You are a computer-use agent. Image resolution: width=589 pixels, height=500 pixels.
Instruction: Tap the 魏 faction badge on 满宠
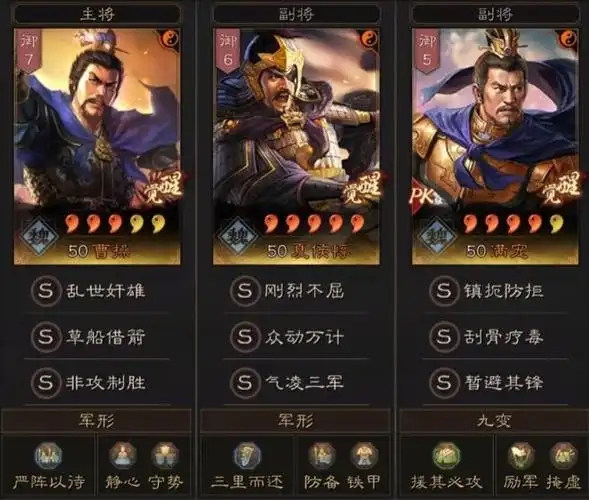click(436, 236)
